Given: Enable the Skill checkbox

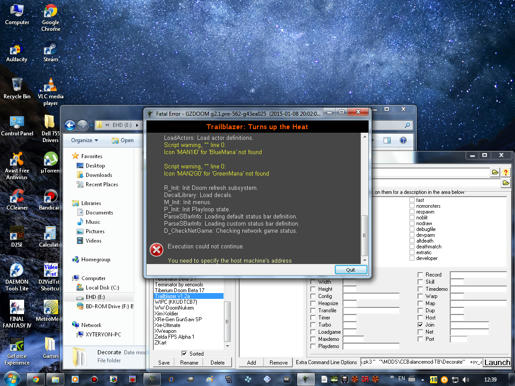Looking at the screenshot, I should [x=420, y=282].
